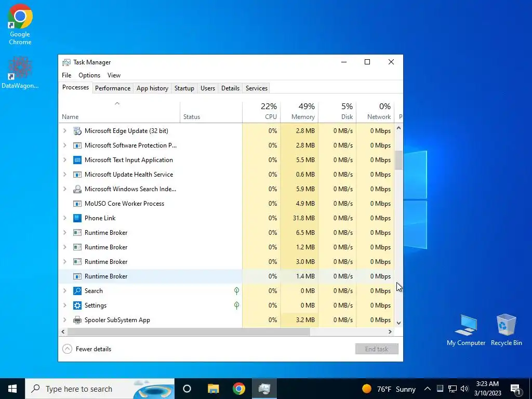Viewport: 532px width, 399px height.
Task: Switch to the Users tab
Action: pos(208,88)
